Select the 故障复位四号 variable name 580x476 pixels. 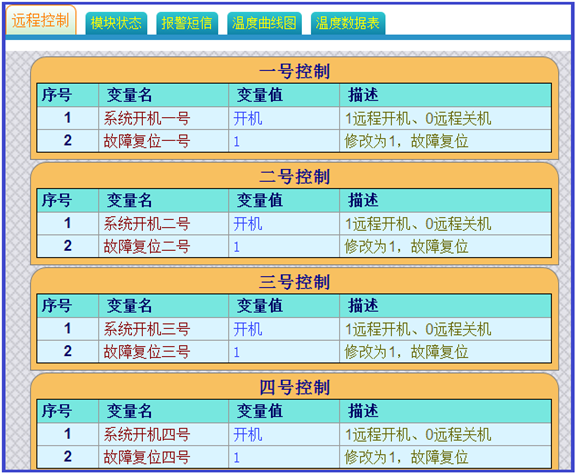click(146, 457)
